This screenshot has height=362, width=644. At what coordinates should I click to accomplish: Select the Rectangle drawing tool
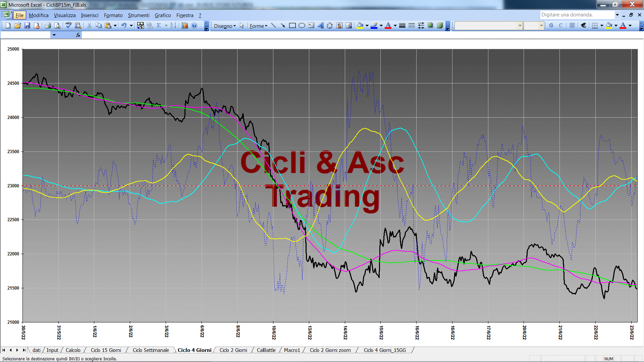tap(292, 25)
